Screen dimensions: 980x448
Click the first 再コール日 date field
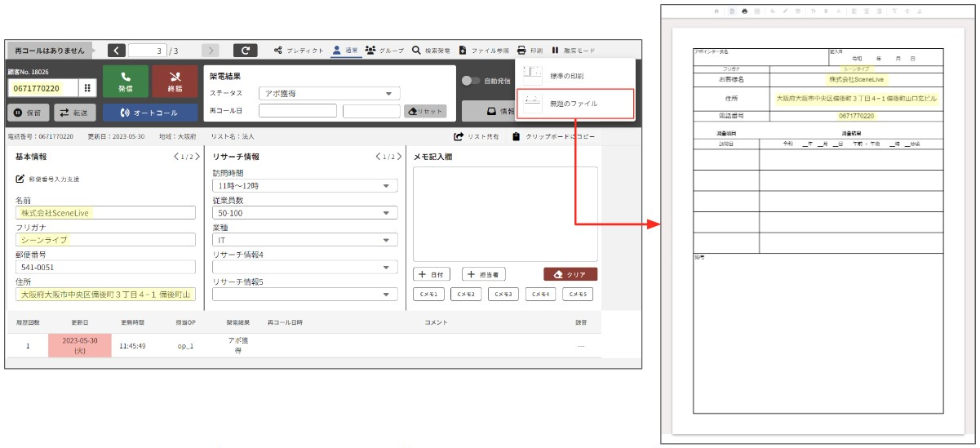click(298, 111)
